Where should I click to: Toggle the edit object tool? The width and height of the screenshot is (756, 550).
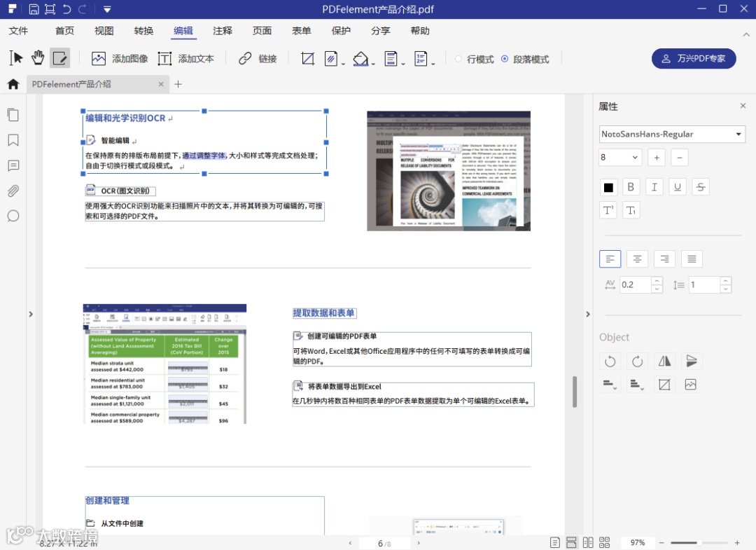pos(59,58)
